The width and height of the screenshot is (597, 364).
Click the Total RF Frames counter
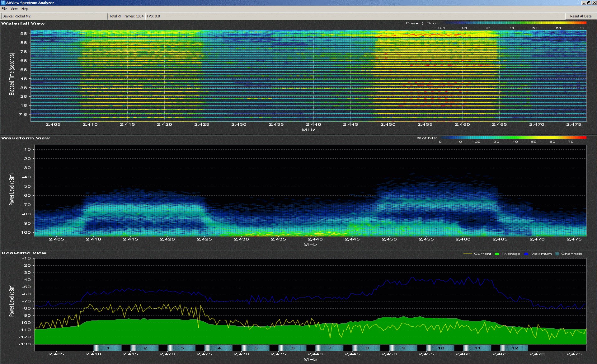tap(126, 16)
